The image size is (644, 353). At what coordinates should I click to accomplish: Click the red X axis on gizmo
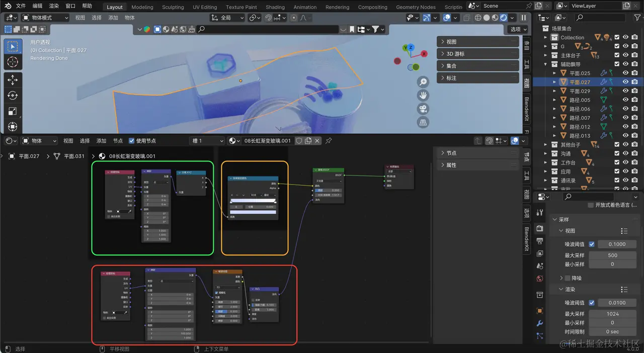[425, 53]
